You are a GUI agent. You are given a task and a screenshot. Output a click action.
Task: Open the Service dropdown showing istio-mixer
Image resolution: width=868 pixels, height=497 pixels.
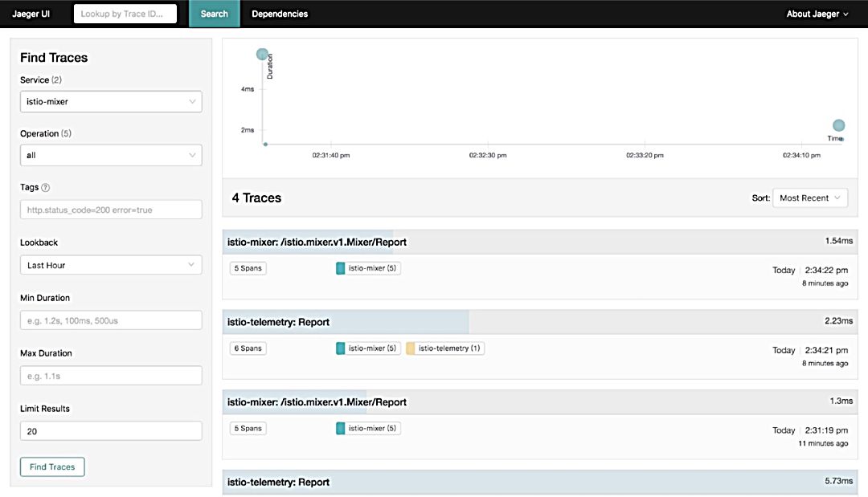tap(111, 102)
